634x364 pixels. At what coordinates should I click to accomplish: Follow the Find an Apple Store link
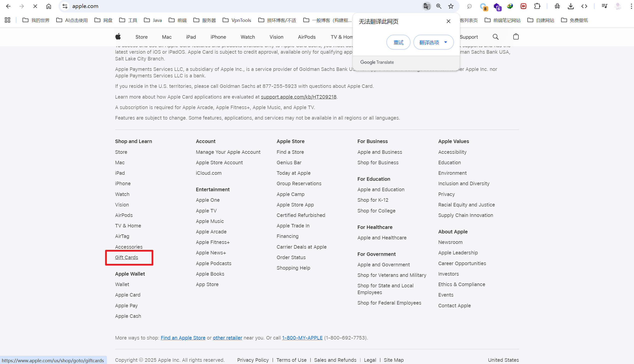(183, 338)
